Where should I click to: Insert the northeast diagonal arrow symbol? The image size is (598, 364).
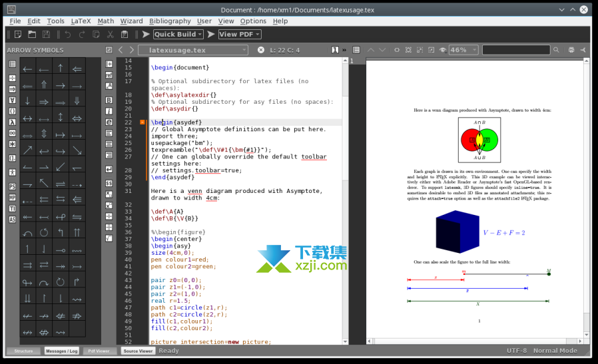click(x=27, y=150)
